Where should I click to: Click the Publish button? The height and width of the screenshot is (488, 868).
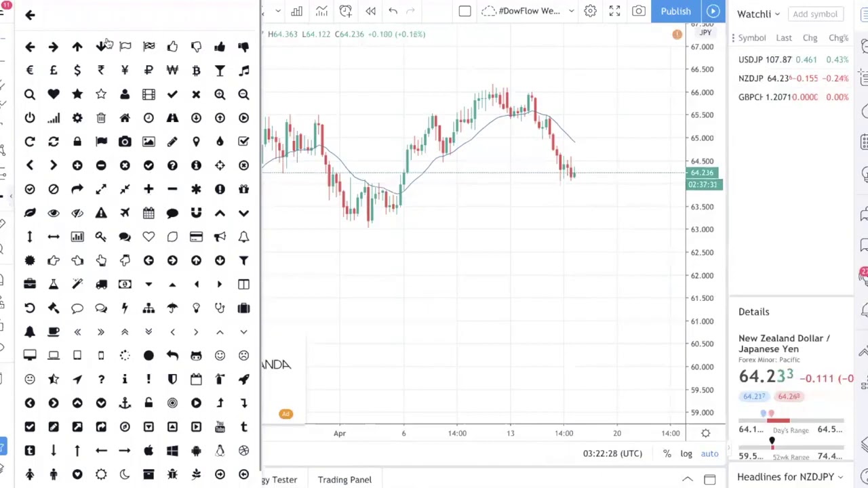click(x=676, y=11)
